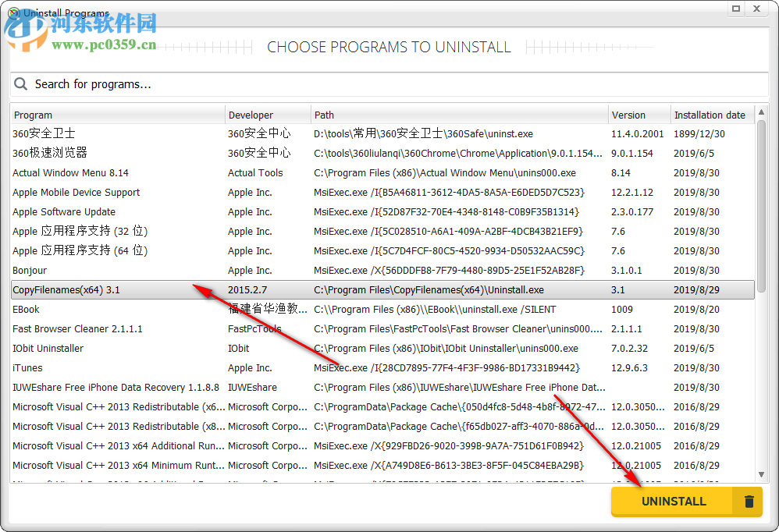Click version 9.0.1.154 cell
The height and width of the screenshot is (532, 779).
(632, 154)
